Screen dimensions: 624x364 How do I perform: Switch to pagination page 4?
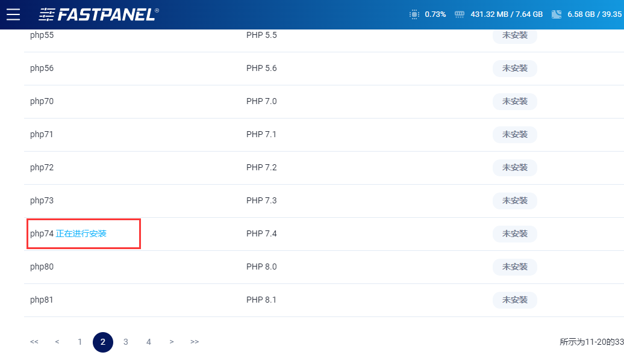point(149,342)
